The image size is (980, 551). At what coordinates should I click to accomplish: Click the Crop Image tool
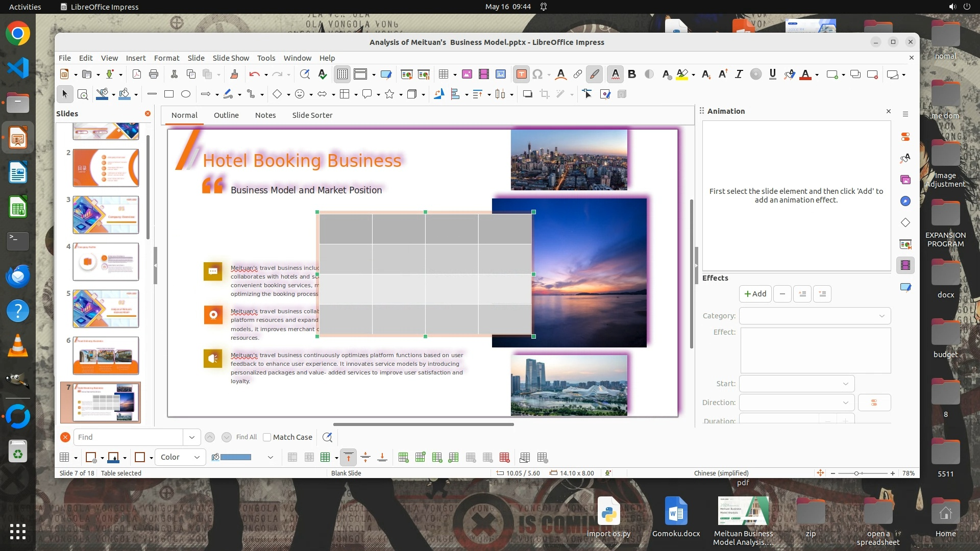click(x=545, y=94)
